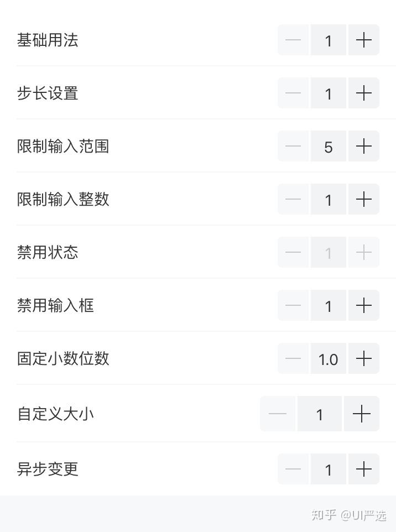Click plus button for 步长设置
396x532 pixels.
click(363, 93)
